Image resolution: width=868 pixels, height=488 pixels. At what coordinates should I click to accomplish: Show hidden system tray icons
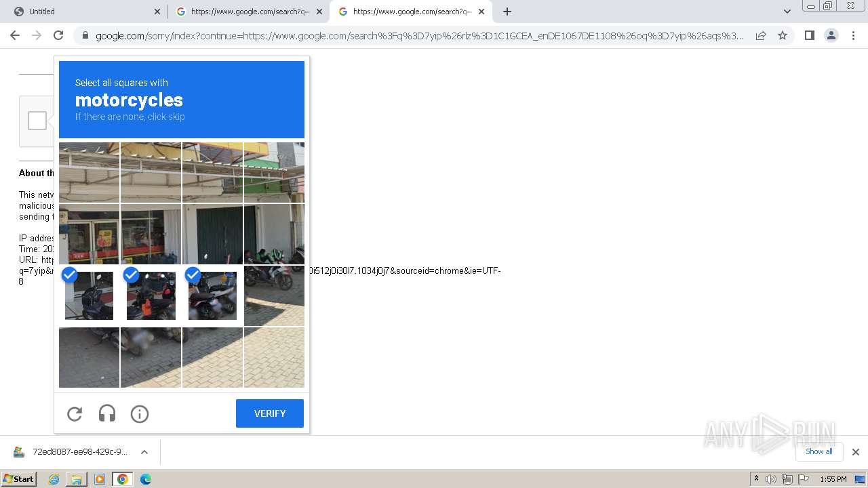pos(757,479)
